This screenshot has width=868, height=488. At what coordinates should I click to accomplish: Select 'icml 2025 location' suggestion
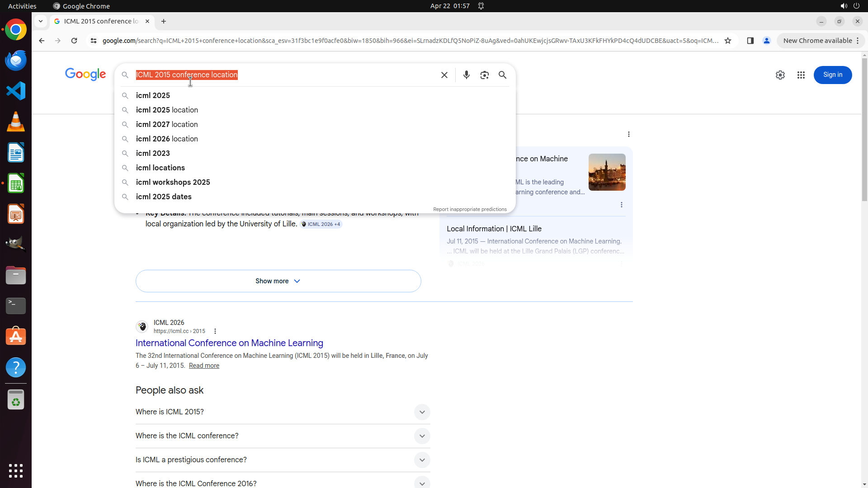point(167,110)
